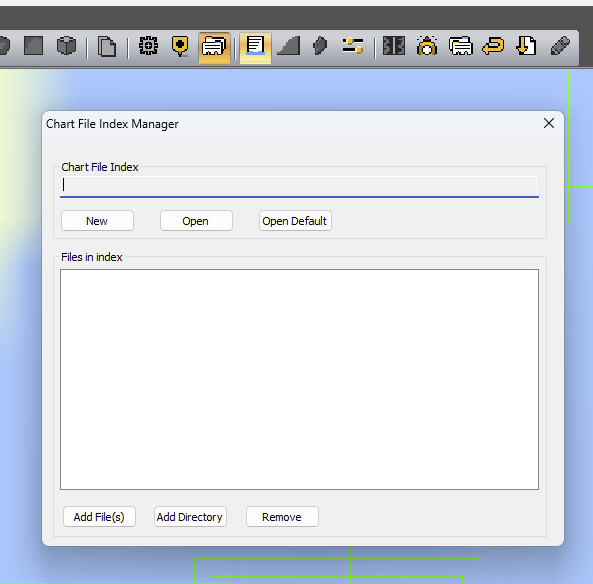Click the copy pages toolbar icon

click(x=107, y=47)
